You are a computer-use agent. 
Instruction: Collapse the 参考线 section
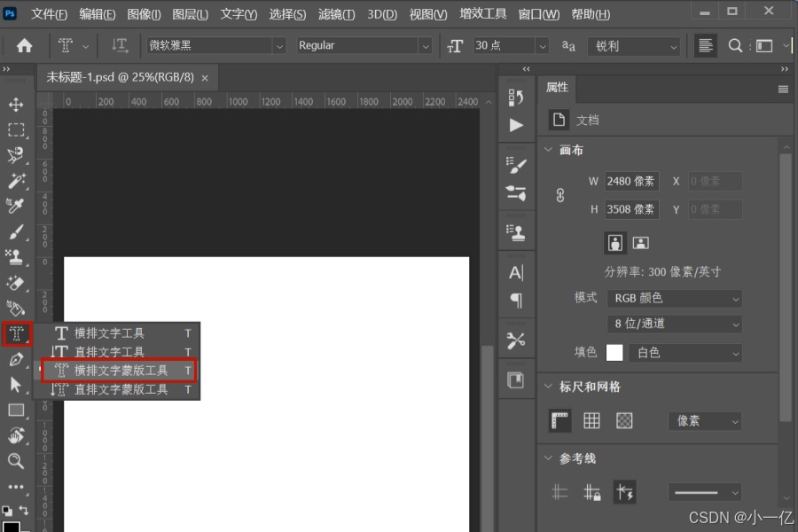point(548,458)
